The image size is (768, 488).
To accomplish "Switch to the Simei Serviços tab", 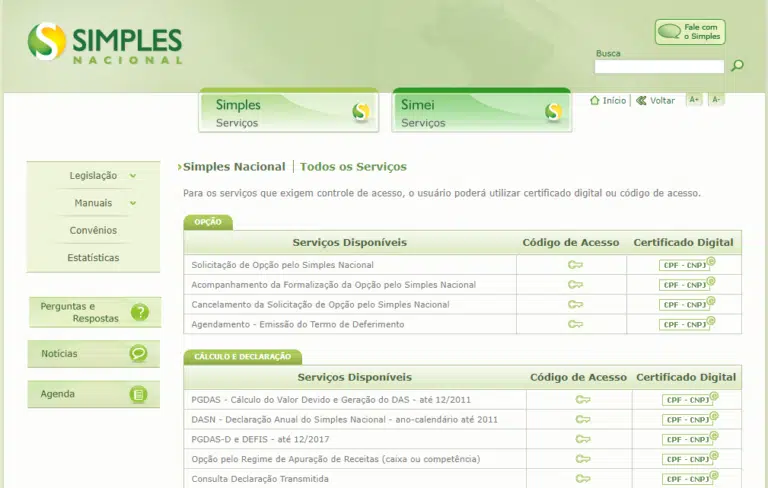I will tap(481, 112).
